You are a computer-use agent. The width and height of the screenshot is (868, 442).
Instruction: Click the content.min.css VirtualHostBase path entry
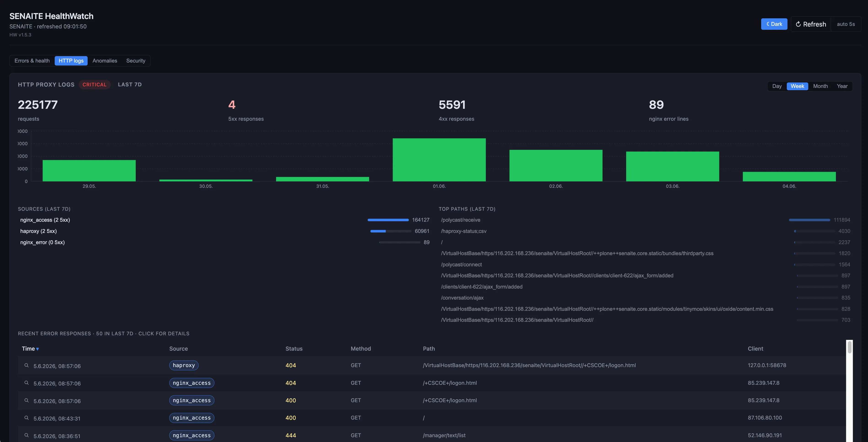pos(607,309)
